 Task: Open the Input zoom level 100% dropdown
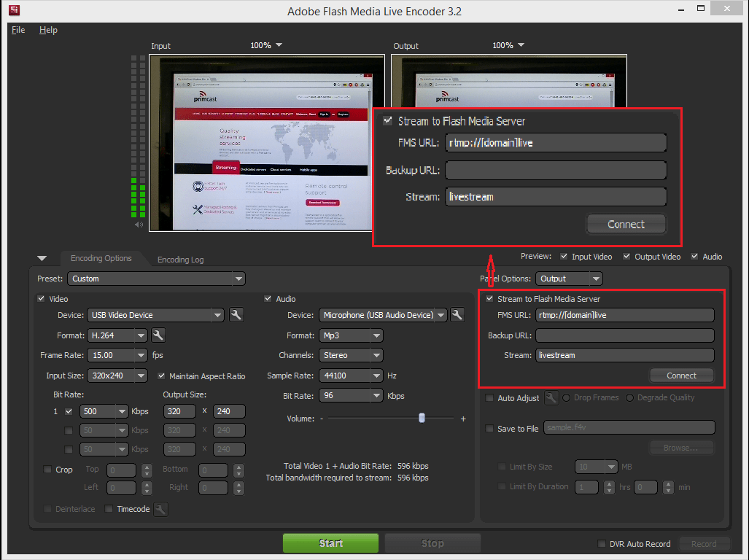pos(267,45)
